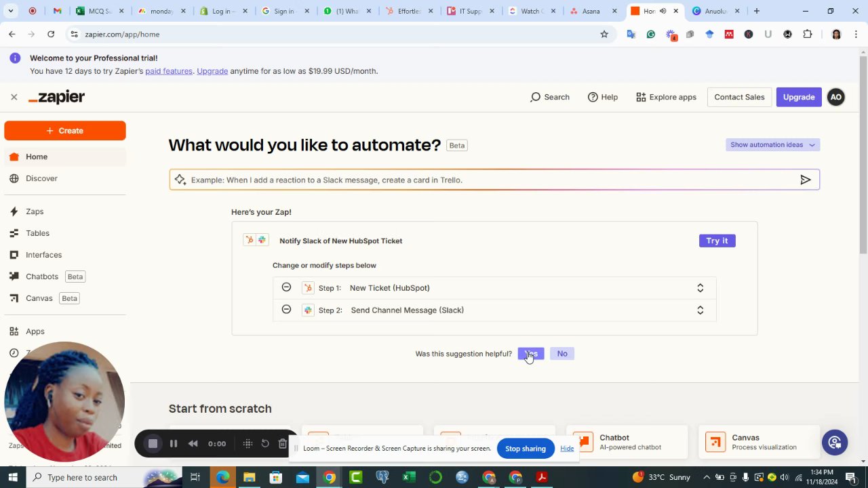Screen dimensions: 868x488
Task: Select Home in the sidebar
Action: (x=64, y=157)
